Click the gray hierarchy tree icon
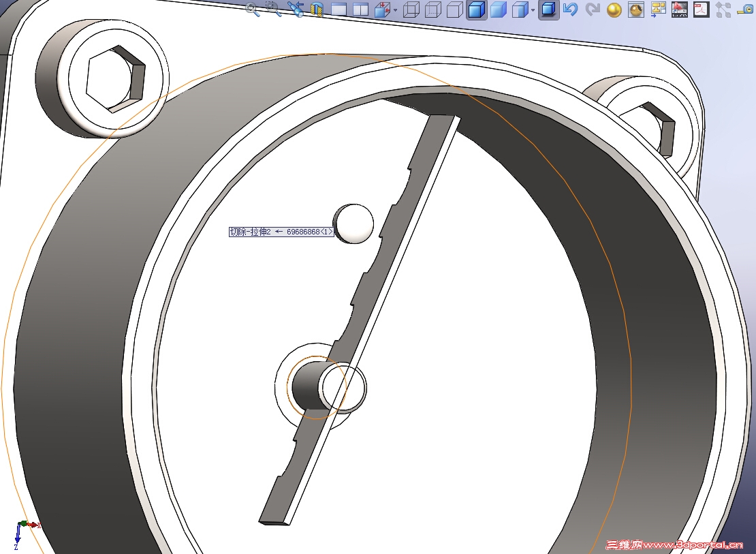Viewport: 756px width, 554px height. coord(723,10)
